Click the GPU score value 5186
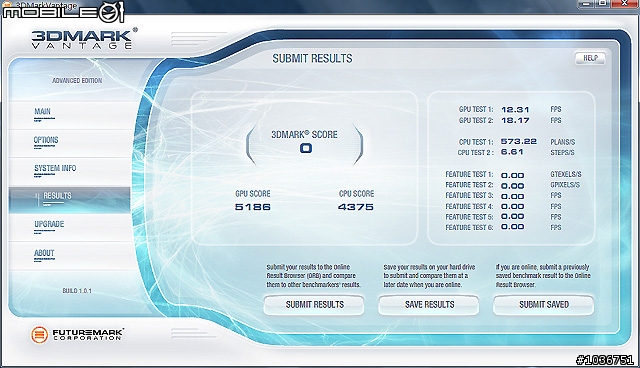The height and width of the screenshot is (368, 640). click(253, 207)
